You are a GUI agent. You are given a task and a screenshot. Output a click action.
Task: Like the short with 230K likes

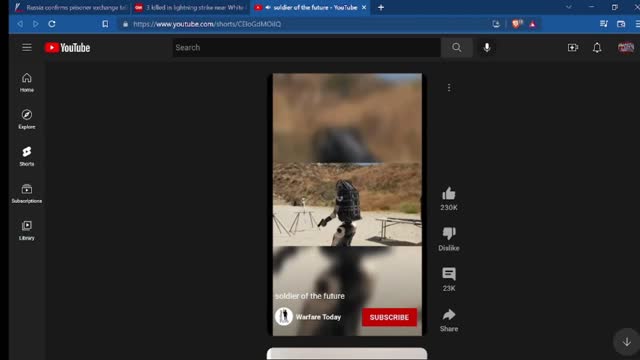[x=449, y=194]
